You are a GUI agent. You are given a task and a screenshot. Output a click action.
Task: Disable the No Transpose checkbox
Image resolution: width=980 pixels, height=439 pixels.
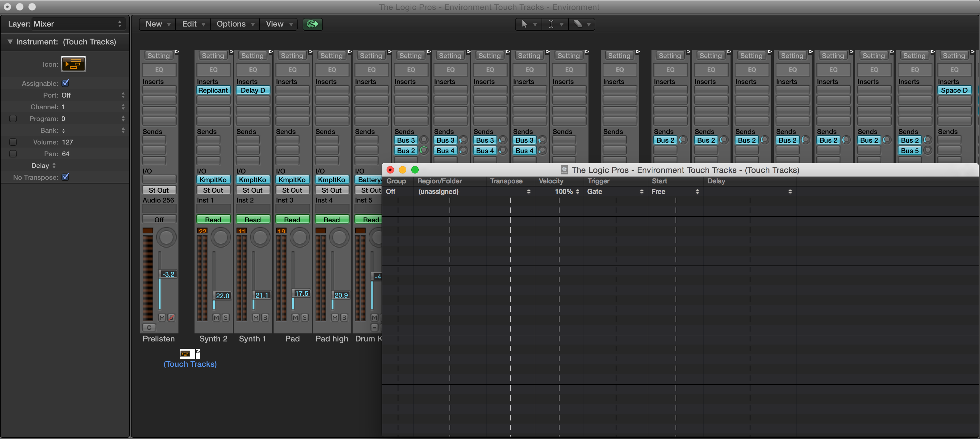click(66, 177)
